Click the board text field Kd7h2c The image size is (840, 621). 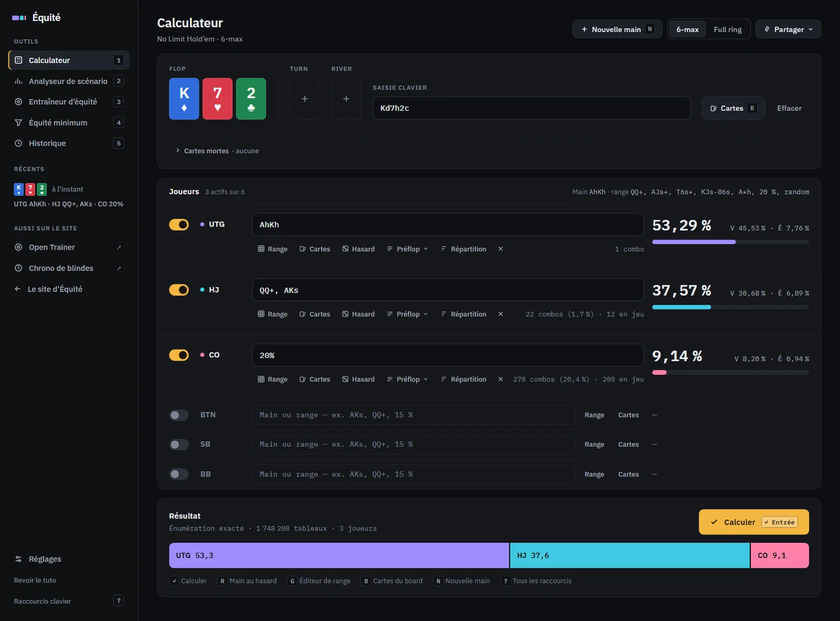(x=531, y=108)
